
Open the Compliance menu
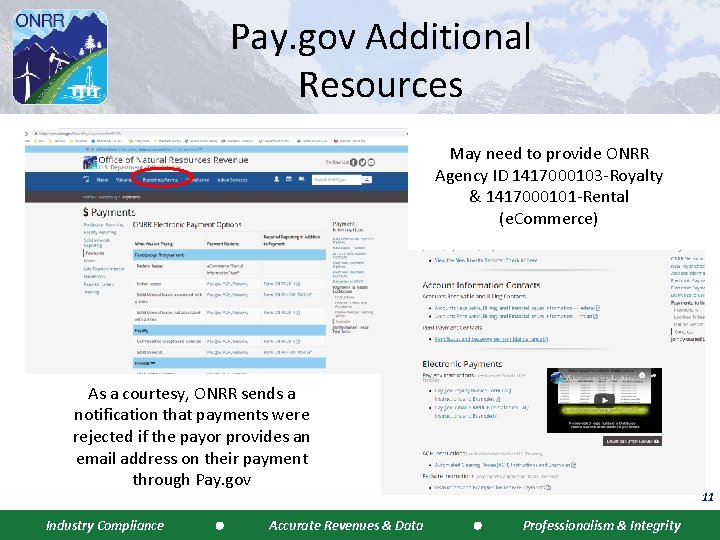tap(198, 180)
